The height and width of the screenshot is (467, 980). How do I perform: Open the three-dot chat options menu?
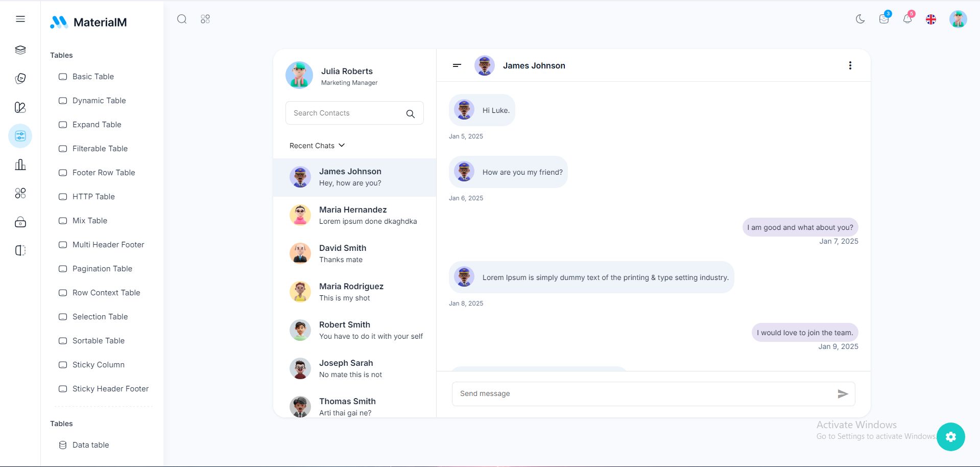point(850,65)
